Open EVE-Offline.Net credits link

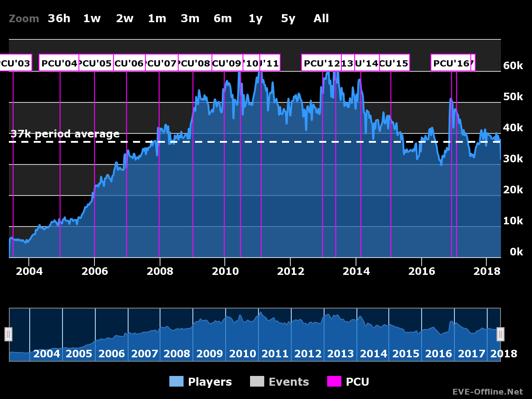pyautogui.click(x=487, y=392)
